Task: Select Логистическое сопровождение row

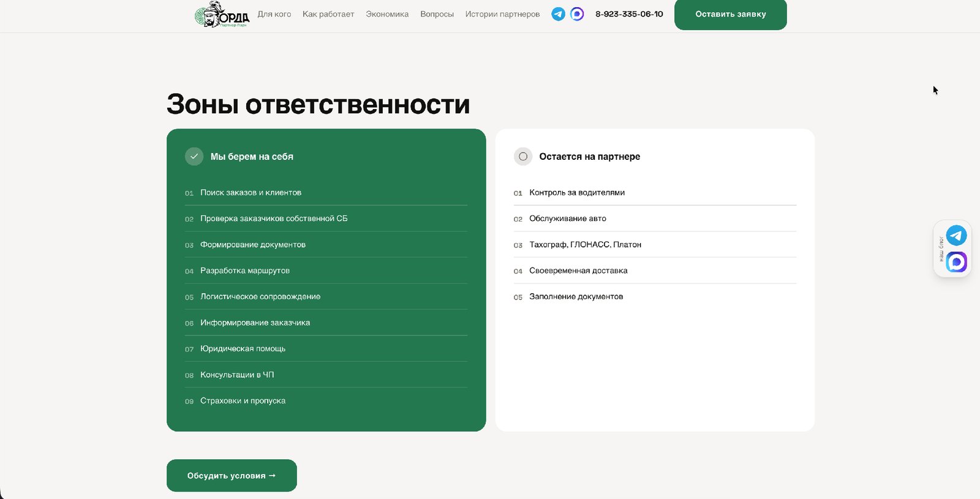Action: pos(326,296)
